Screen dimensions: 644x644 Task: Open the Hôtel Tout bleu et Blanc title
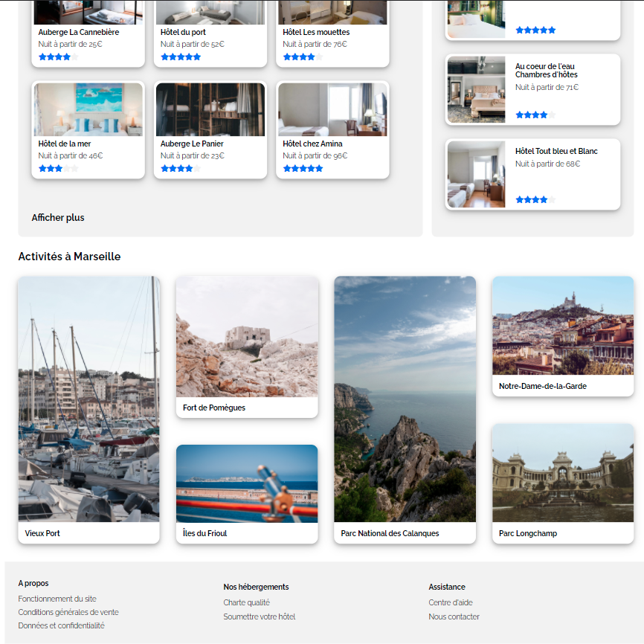[x=556, y=151]
